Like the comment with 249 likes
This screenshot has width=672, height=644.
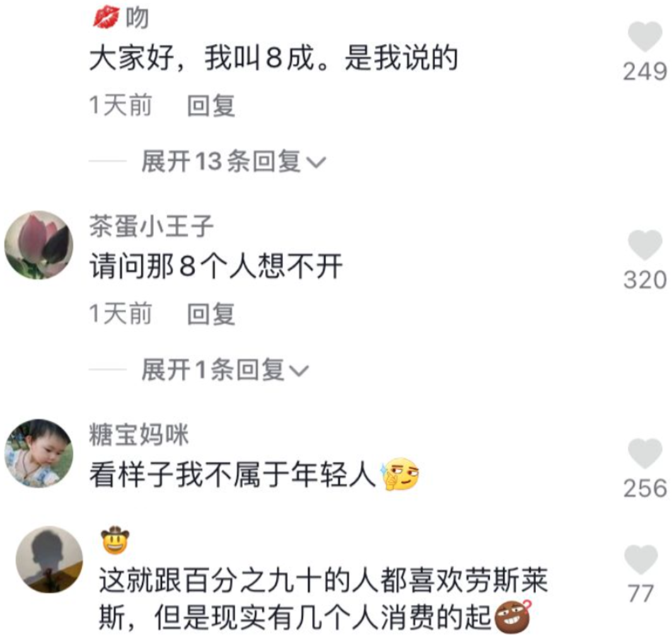pyautogui.click(x=644, y=37)
